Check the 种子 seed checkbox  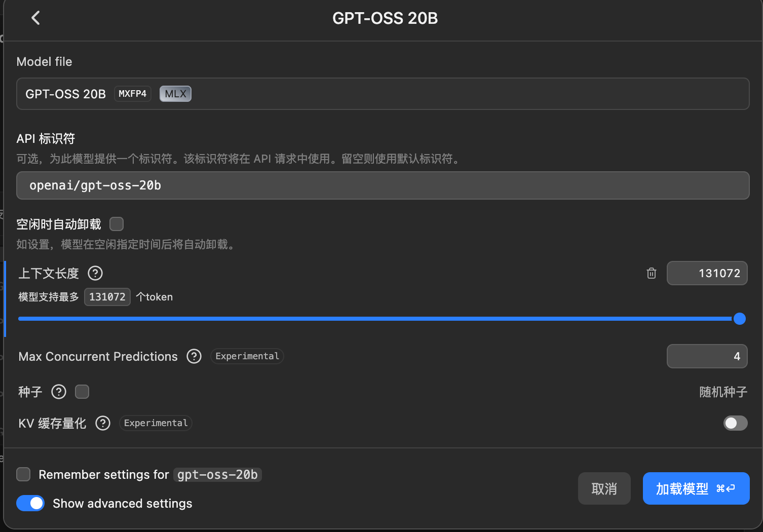(82, 392)
